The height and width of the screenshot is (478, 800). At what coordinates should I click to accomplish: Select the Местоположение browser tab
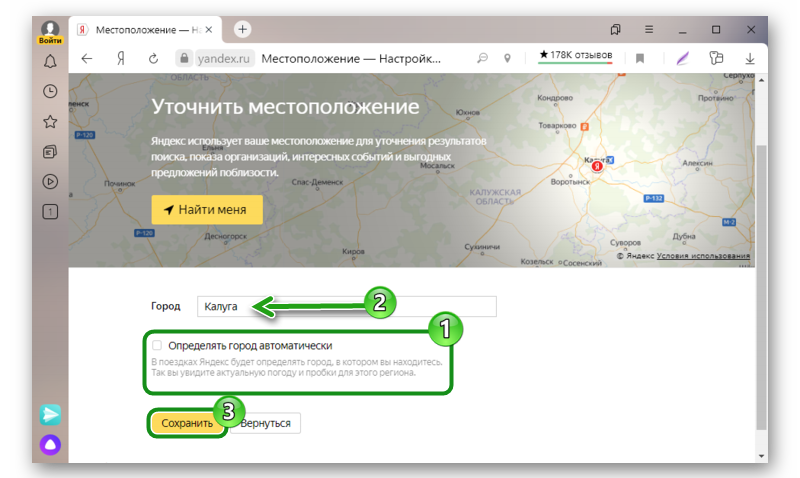click(x=145, y=30)
